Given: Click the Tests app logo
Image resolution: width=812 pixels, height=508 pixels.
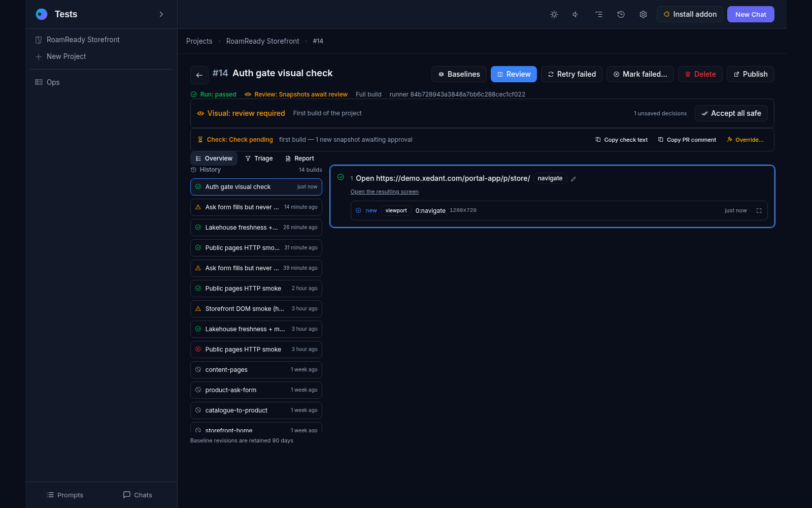Looking at the screenshot, I should 42,14.
